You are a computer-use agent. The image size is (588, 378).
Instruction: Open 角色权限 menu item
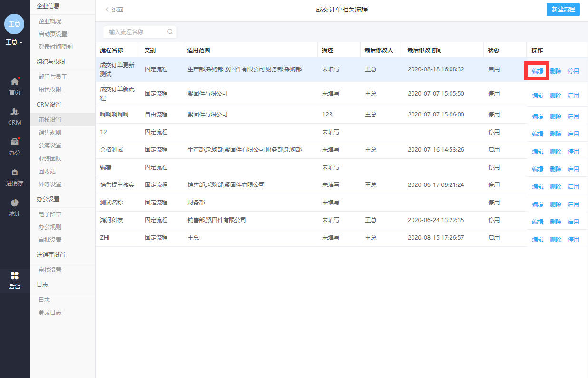[50, 90]
